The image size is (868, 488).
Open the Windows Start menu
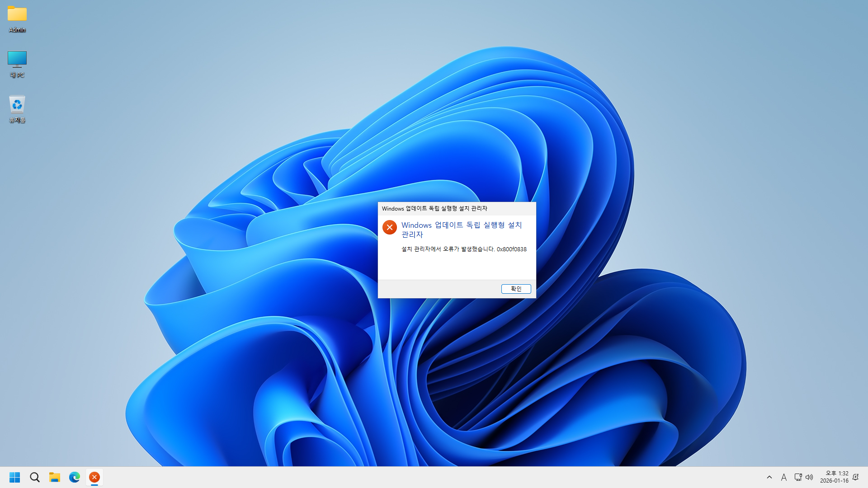point(14,477)
